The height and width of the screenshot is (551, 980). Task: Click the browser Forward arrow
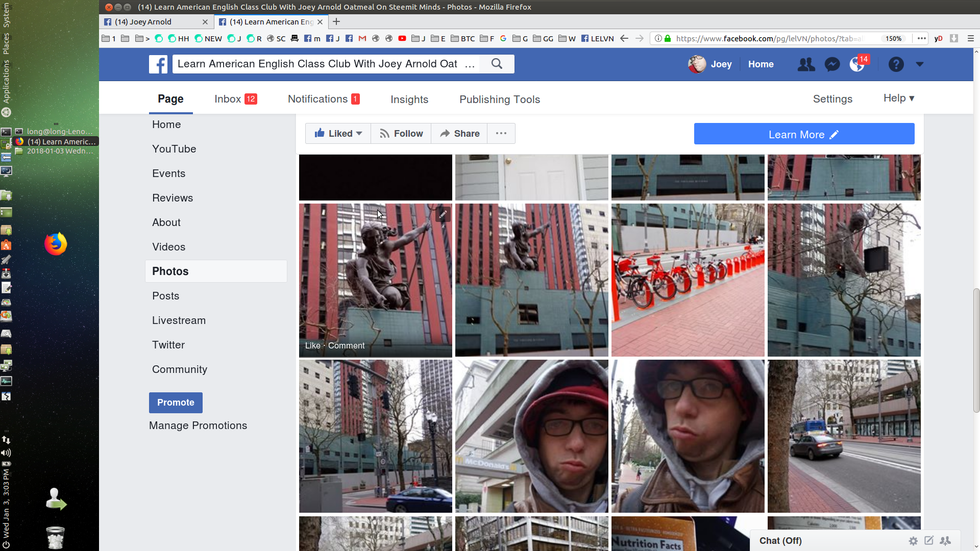pos(639,38)
